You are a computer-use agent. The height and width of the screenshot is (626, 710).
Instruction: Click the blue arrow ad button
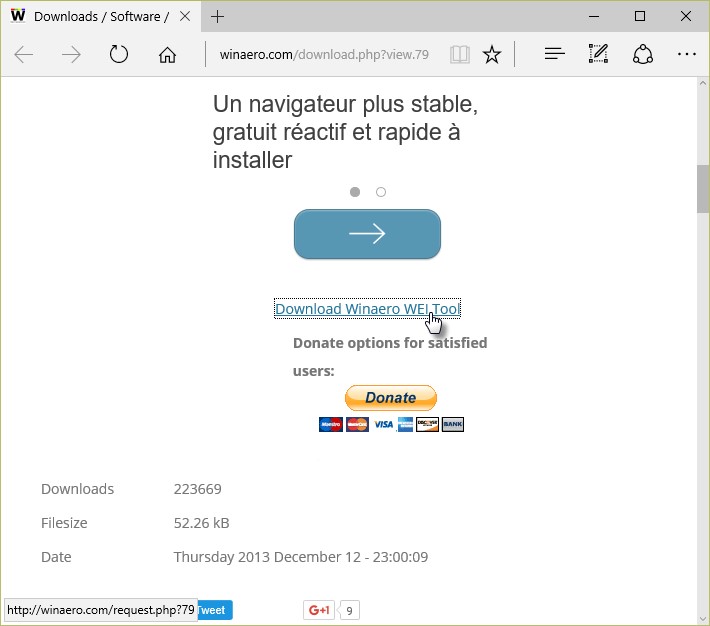367,234
